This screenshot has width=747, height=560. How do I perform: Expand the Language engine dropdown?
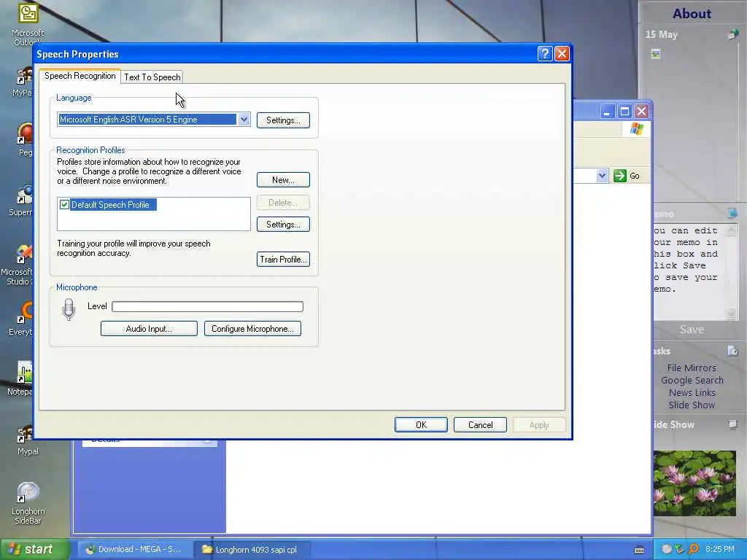(x=244, y=120)
